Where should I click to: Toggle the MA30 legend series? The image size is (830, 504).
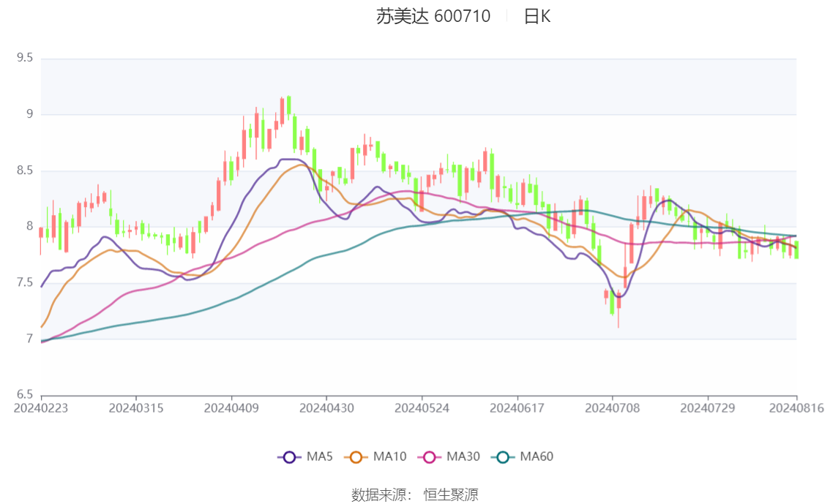[x=449, y=457]
